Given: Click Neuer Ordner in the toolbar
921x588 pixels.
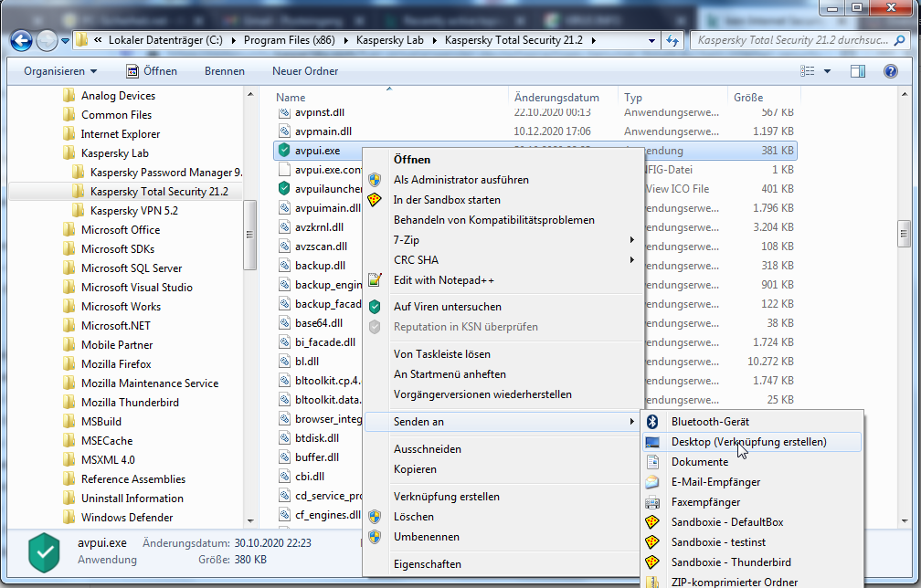Looking at the screenshot, I should (x=305, y=71).
